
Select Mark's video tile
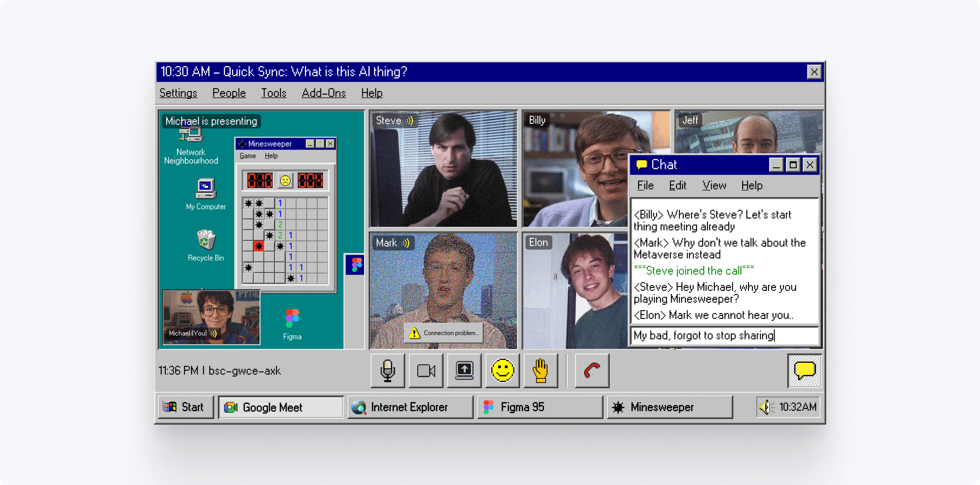click(x=443, y=291)
